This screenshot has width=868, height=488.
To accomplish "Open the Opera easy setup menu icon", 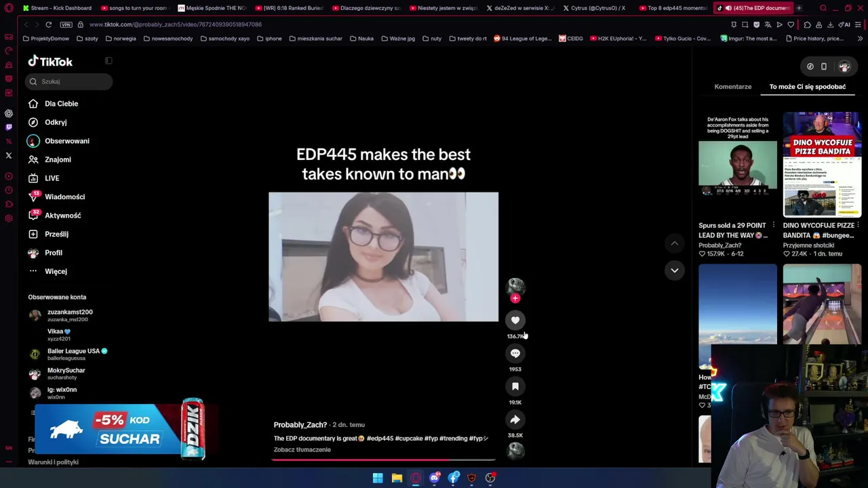I will (x=859, y=24).
